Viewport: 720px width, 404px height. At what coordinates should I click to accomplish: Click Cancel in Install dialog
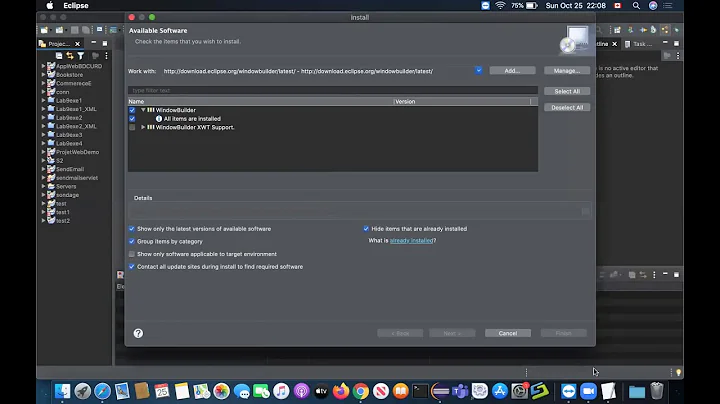click(x=508, y=333)
